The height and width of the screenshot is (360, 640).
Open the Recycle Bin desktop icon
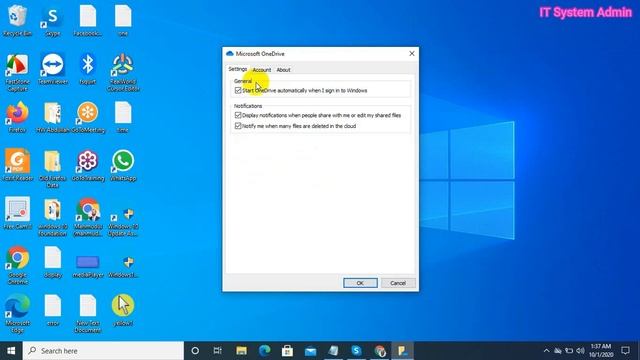(x=17, y=20)
